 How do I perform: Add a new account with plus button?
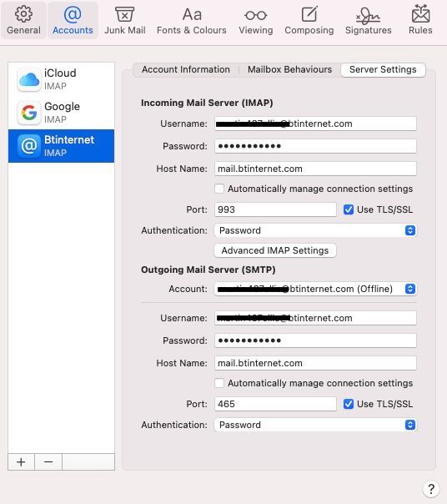(x=21, y=462)
